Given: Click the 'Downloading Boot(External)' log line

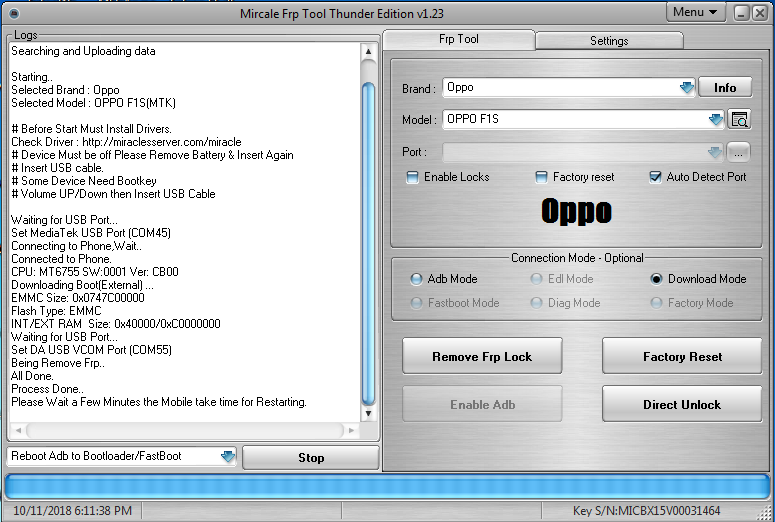Looking at the screenshot, I should tap(82, 285).
